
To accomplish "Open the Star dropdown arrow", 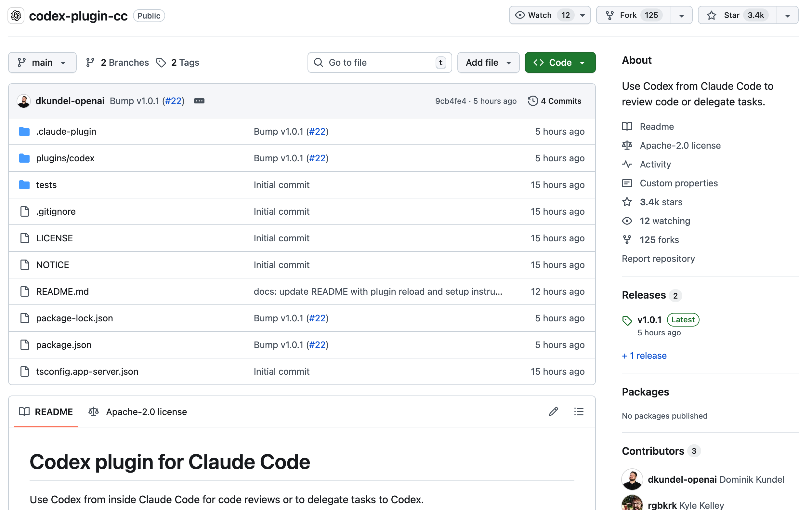I will tap(787, 15).
